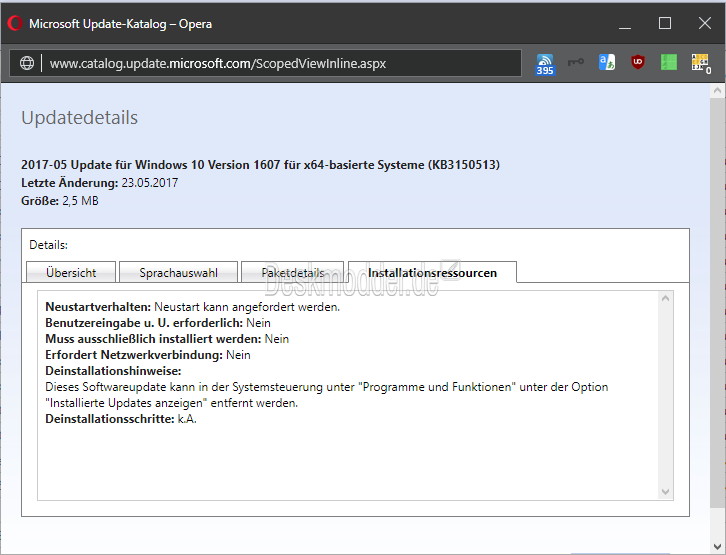Screen dimensions: 726x555
Task: Click the Deinstallationshinweise label
Action: point(113,371)
